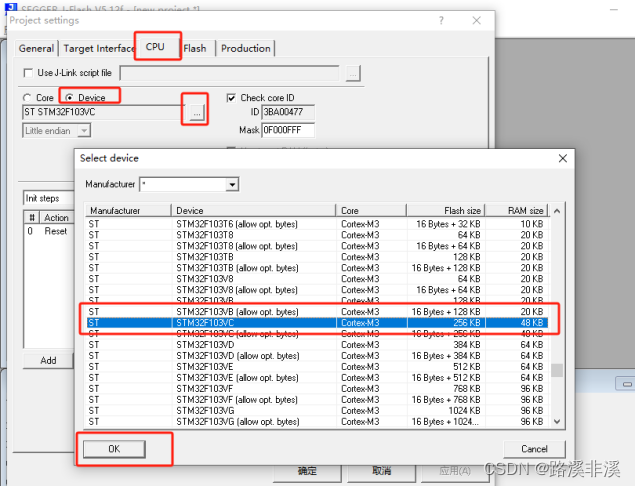
Task: Click the device list scrollbar thumb
Action: pos(557,370)
